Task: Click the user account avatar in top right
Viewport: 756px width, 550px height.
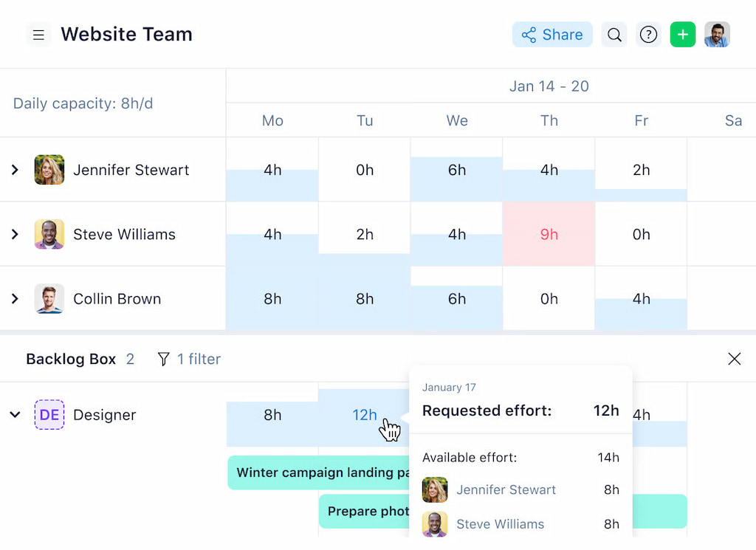Action: [717, 34]
